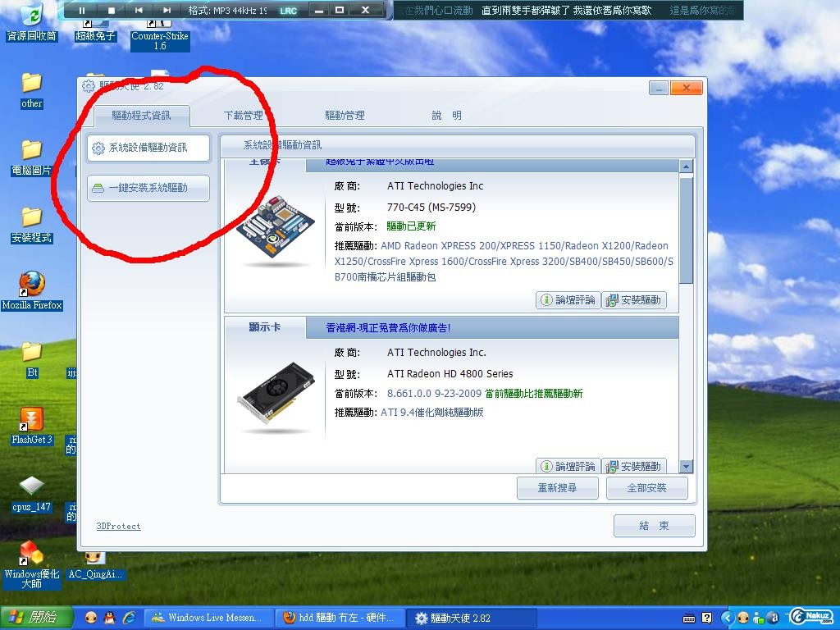
Task: Skip to next track in music player
Action: [167, 10]
